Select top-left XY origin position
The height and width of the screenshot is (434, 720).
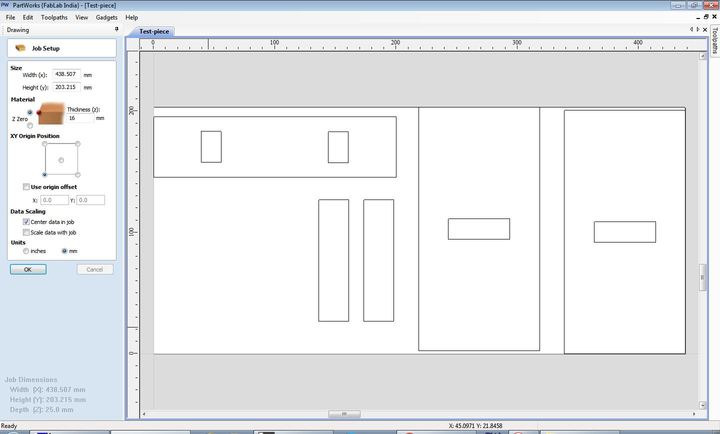pos(45,144)
